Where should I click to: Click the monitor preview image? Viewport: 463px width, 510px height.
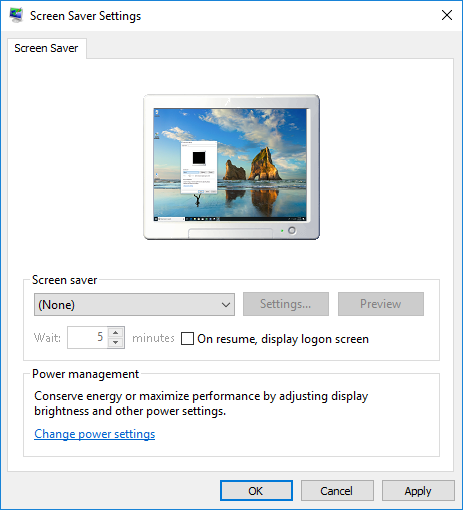(231, 167)
